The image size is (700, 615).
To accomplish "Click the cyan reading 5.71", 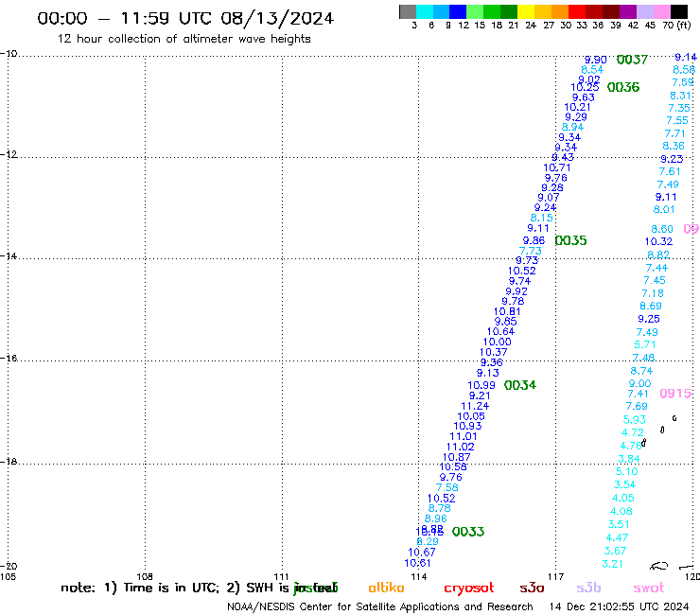I will click(645, 344).
